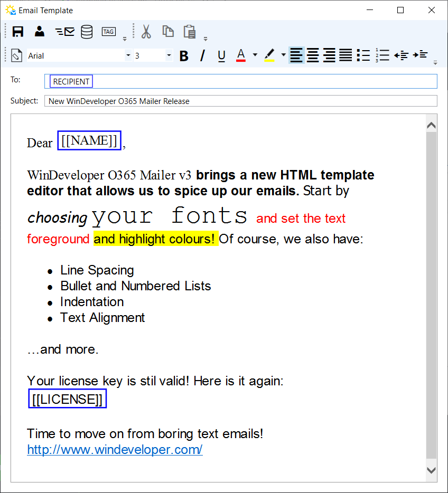Click 'Bullet and Numbered Lists' text
The width and height of the screenshot is (448, 493).
pos(136,286)
